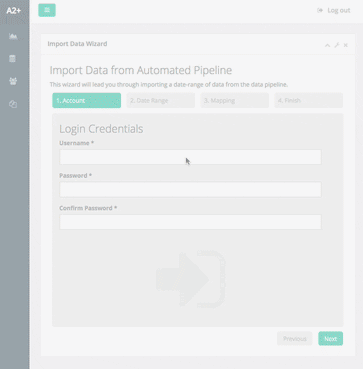
Task: Close the Import Data Wizard panel
Action: 346,45
